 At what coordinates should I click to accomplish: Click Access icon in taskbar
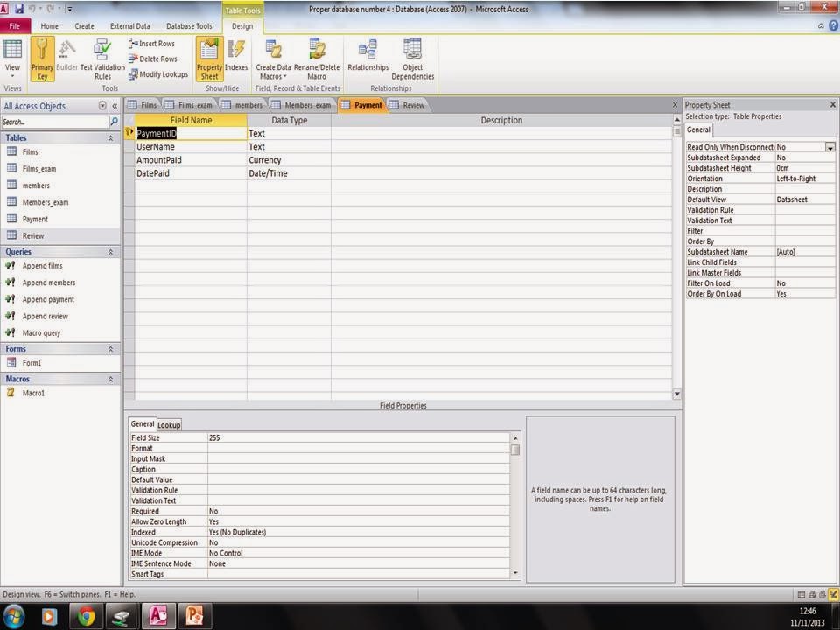coord(158,616)
